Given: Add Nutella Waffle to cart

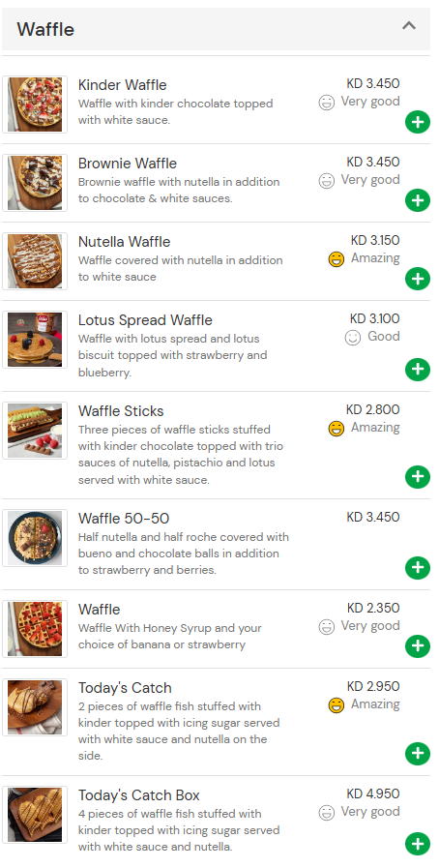Looking at the screenshot, I should 418,279.
